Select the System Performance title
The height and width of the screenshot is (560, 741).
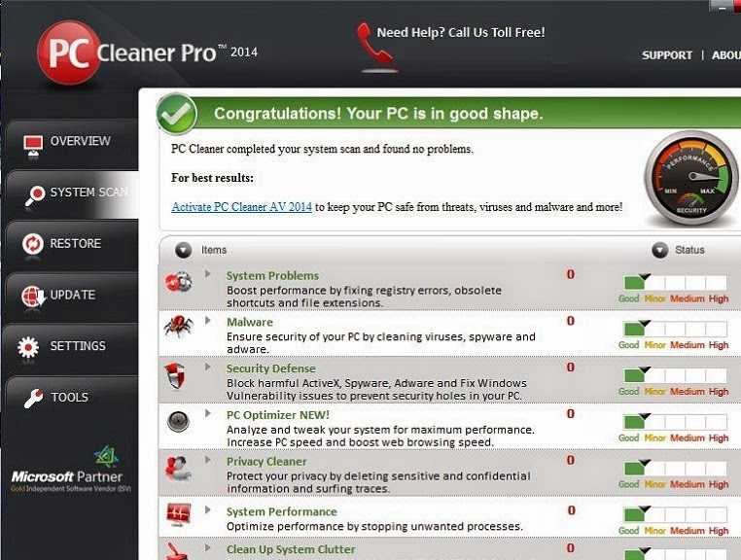(282, 511)
